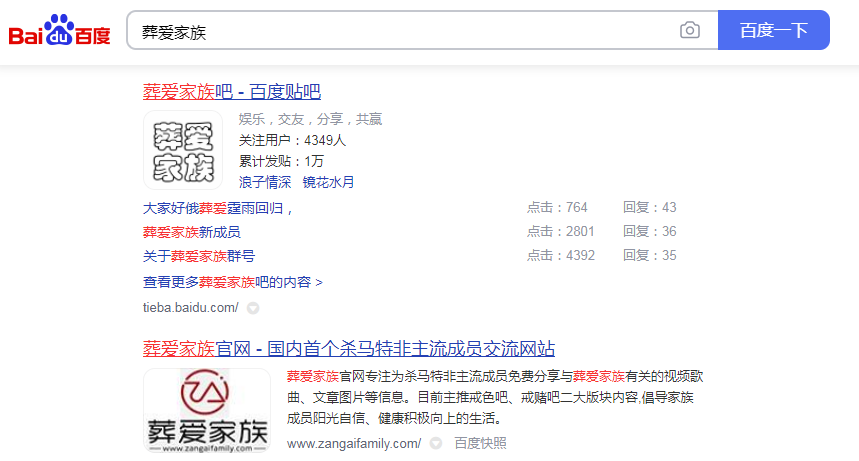Click tieba.baidu.com/ URL text
This screenshot has width=859, height=461.
[191, 308]
